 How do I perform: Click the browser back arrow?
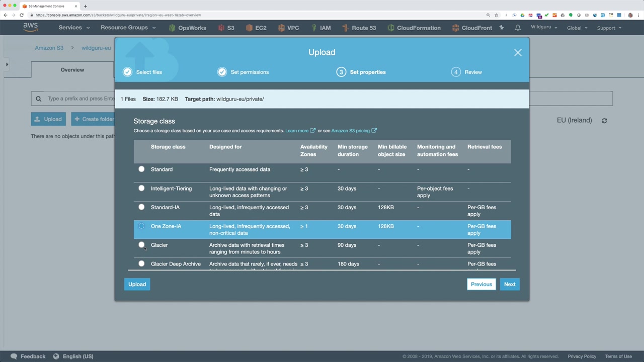click(6, 15)
